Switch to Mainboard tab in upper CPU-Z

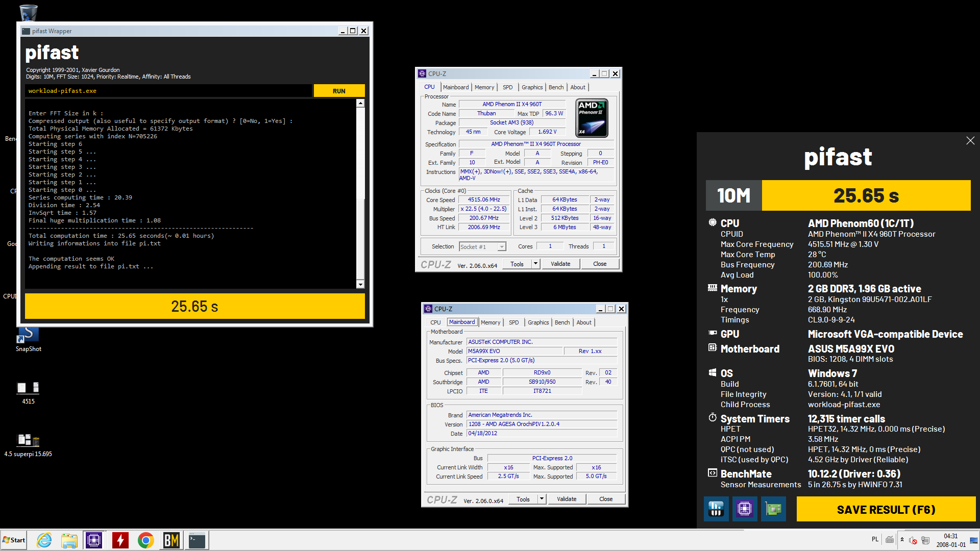coord(456,87)
